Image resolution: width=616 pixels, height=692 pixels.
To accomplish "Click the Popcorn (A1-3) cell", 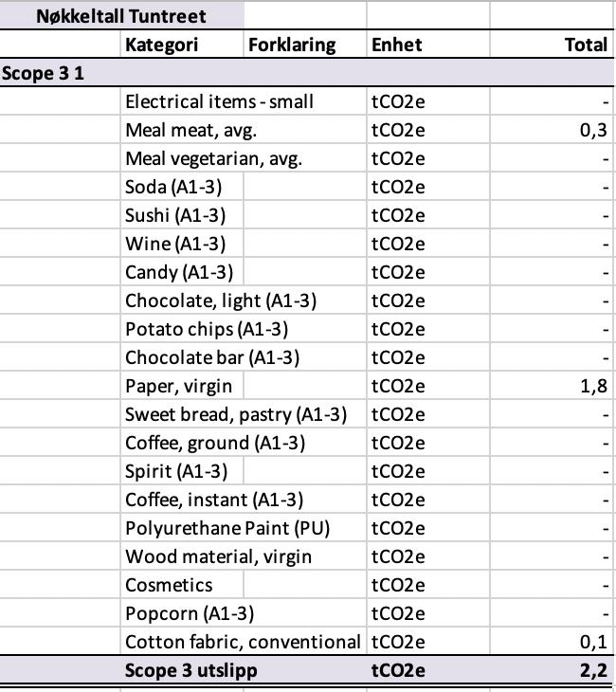I will pos(244,613).
